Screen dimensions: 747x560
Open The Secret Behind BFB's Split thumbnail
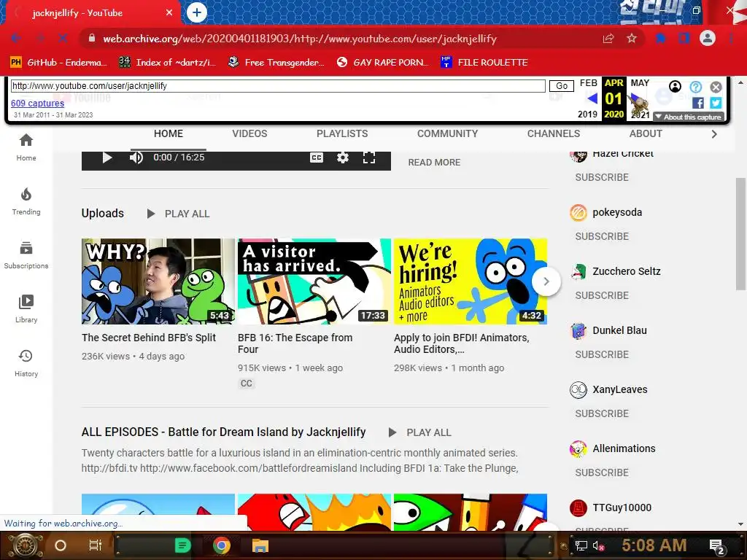158,281
